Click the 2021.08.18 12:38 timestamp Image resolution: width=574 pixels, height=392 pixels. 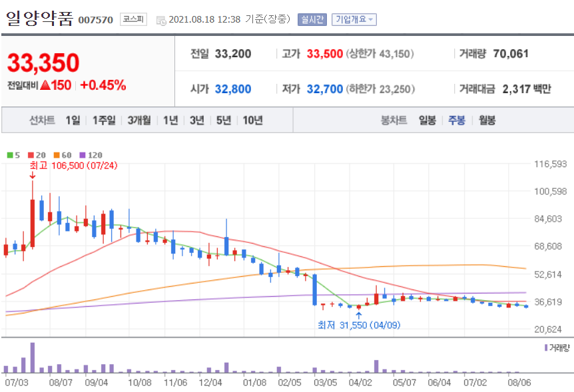coord(204,19)
